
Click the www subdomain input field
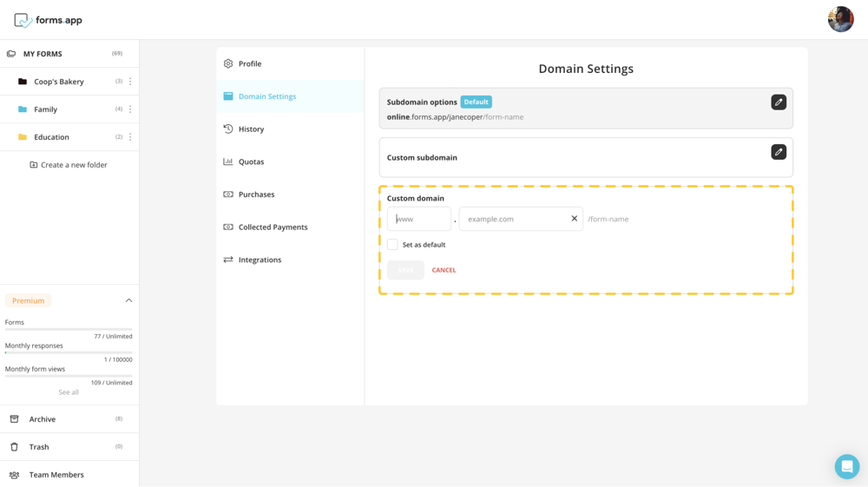pos(419,219)
